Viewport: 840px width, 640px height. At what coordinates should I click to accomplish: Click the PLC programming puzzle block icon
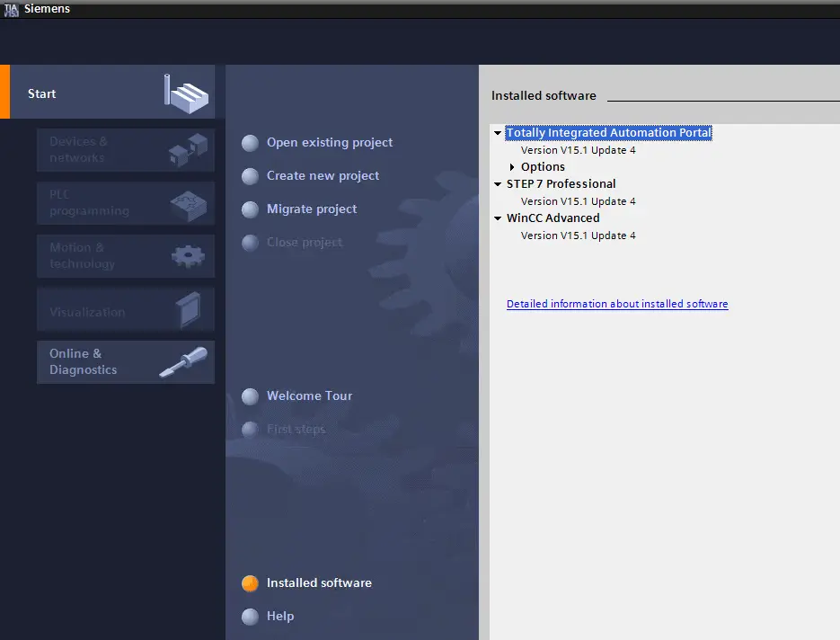[189, 206]
